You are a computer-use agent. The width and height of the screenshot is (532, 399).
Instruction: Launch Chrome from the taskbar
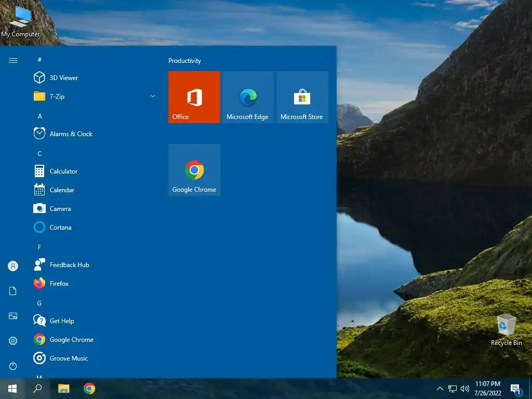pos(89,389)
